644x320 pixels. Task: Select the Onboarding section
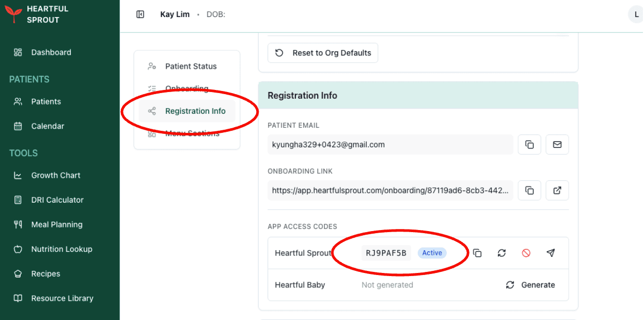187,88
